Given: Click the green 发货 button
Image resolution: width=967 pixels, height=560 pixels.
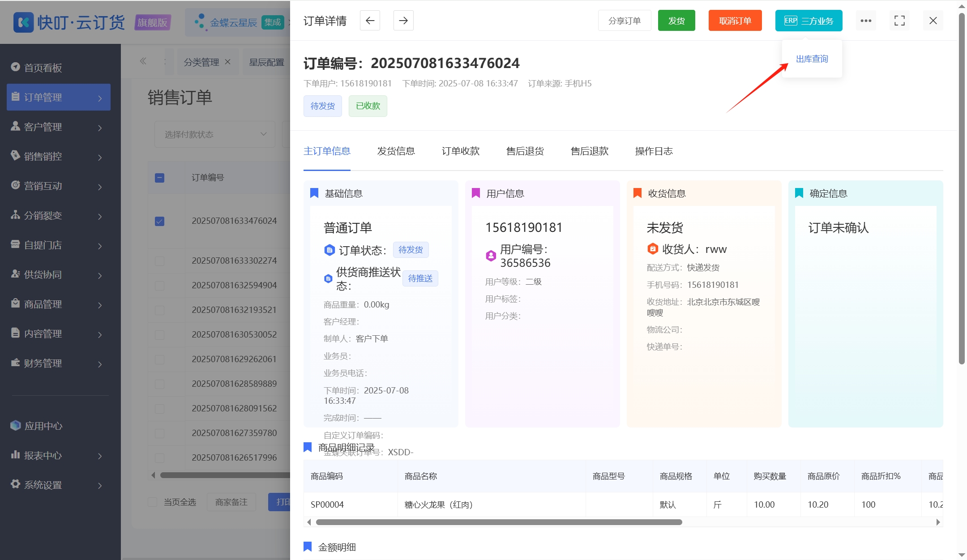Looking at the screenshot, I should 676,21.
